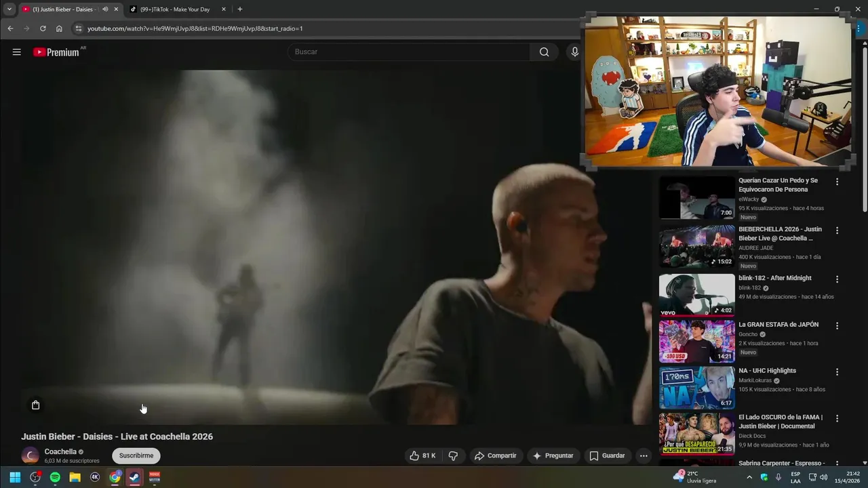Viewport: 868px width, 488px height.
Task: Open options menu for blink-182 After Midnight
Action: (837, 279)
